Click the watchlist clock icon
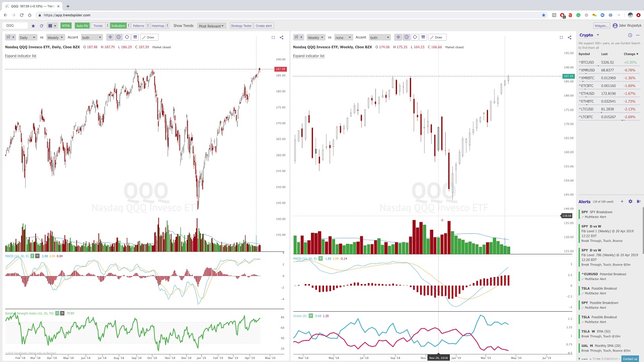Image resolution: width=644 pixels, height=362 pixels. pos(630,35)
